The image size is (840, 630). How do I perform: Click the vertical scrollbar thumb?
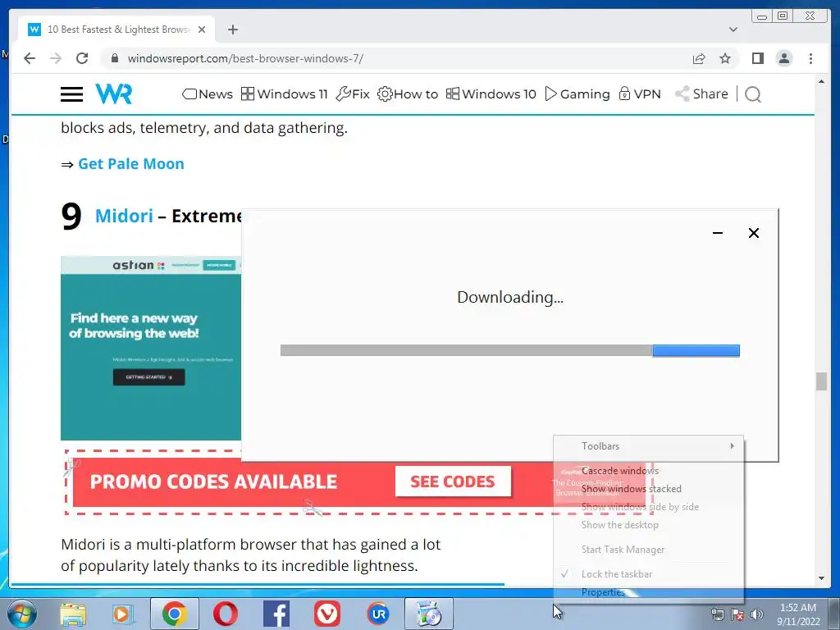pos(821,381)
